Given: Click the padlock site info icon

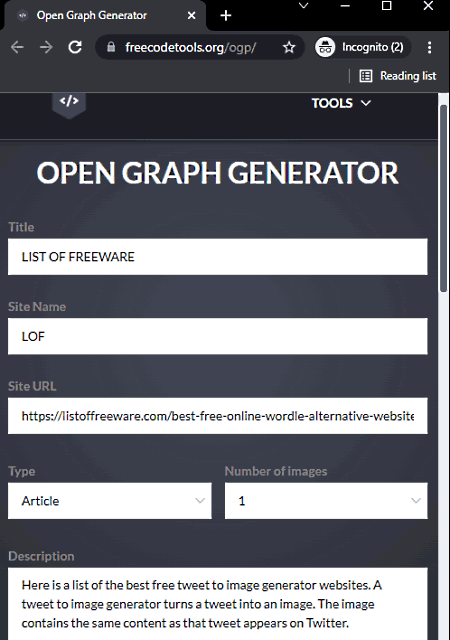Looking at the screenshot, I should pos(111,47).
